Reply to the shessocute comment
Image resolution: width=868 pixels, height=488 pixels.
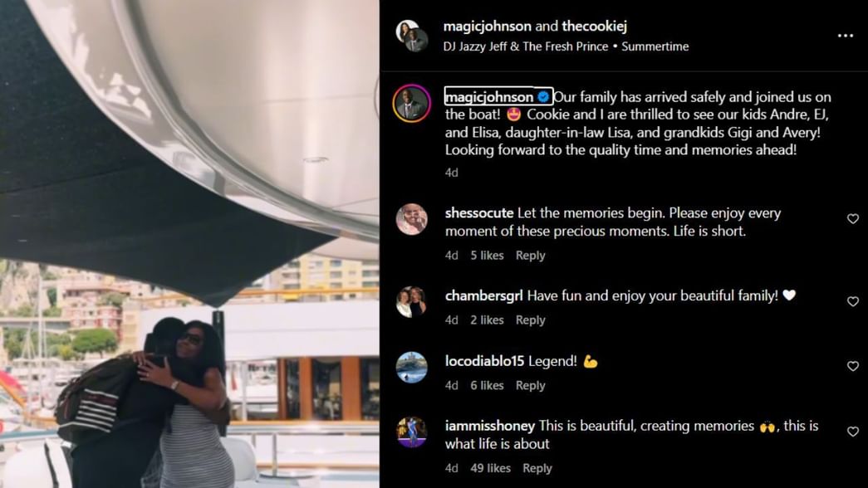[x=530, y=256]
